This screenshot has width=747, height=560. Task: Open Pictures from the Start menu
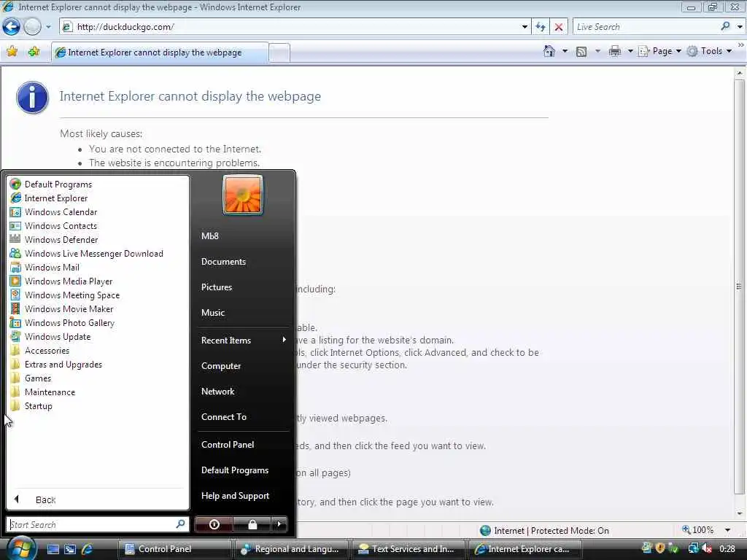[x=243, y=287]
